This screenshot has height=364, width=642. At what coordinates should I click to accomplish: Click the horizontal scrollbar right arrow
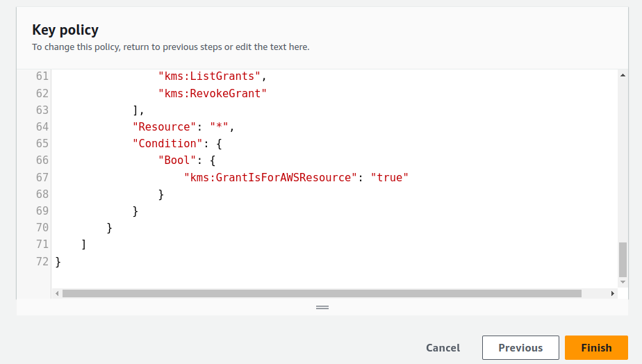tap(612, 294)
